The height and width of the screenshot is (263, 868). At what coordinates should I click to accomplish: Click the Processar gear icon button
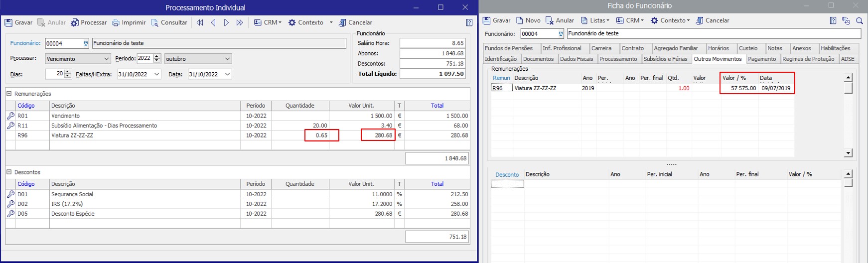(x=75, y=22)
